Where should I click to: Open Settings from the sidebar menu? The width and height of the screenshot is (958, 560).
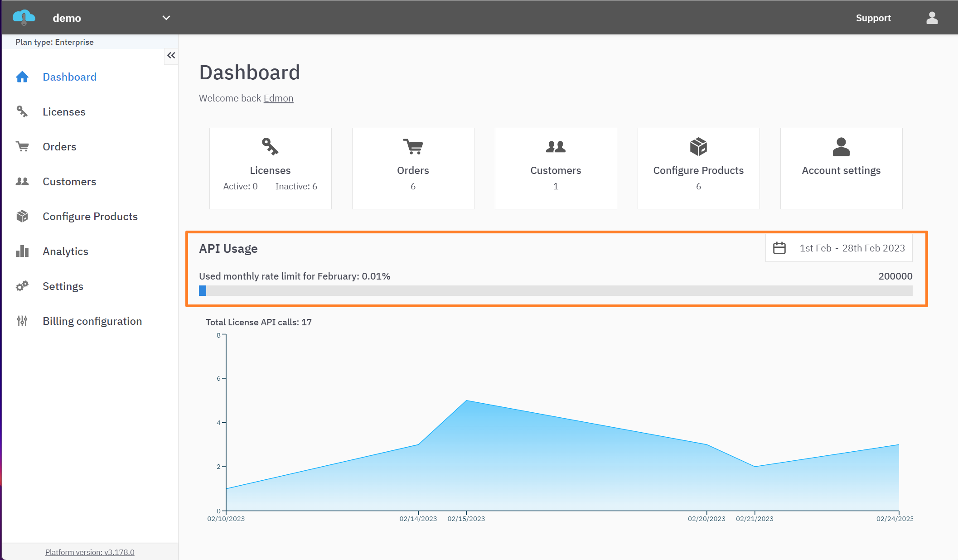pyautogui.click(x=63, y=286)
